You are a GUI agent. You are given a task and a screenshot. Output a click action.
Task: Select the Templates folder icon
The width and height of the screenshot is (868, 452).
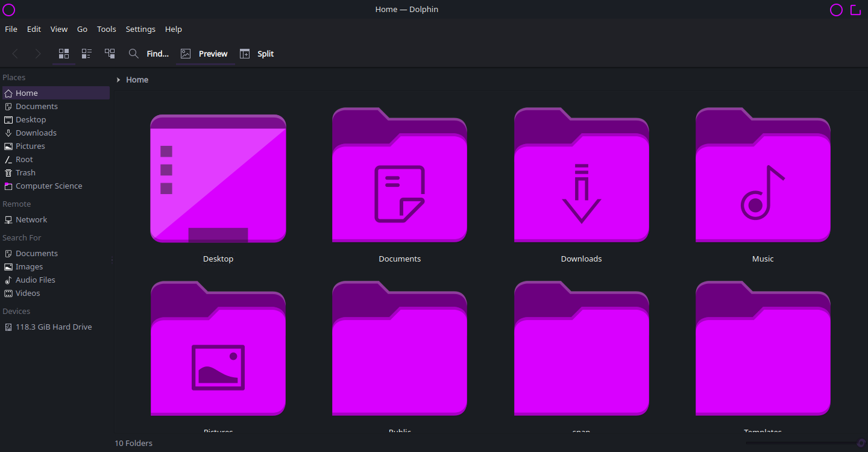(763, 348)
